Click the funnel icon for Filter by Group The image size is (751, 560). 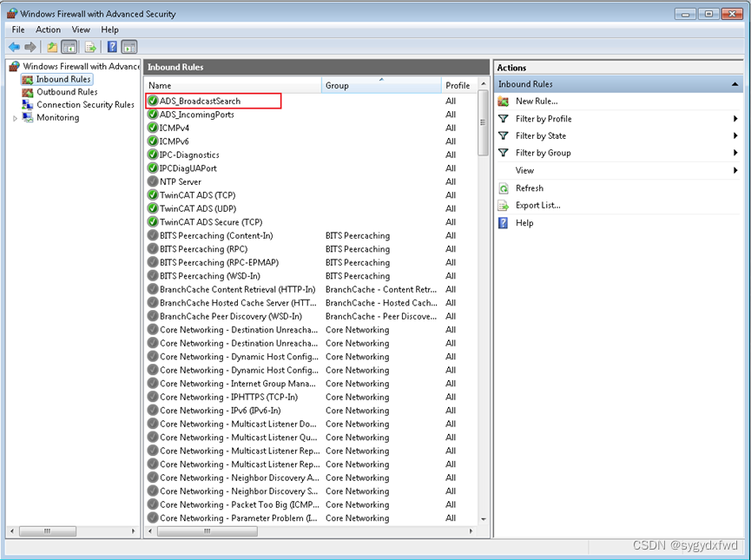coord(504,153)
